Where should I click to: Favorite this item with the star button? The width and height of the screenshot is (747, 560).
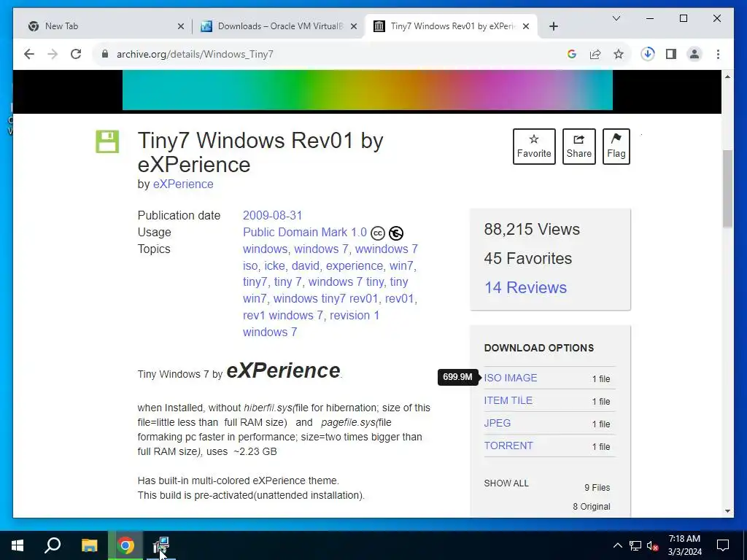[534, 146]
